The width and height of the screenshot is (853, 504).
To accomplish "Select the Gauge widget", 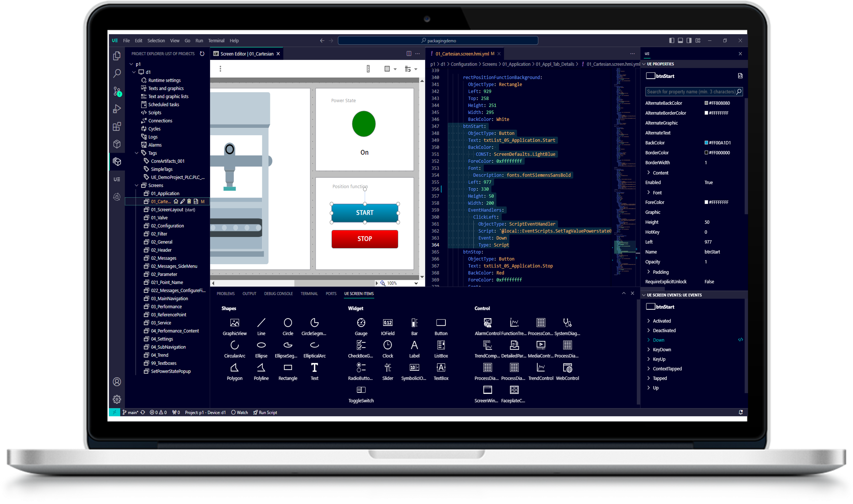I will pos(361,327).
